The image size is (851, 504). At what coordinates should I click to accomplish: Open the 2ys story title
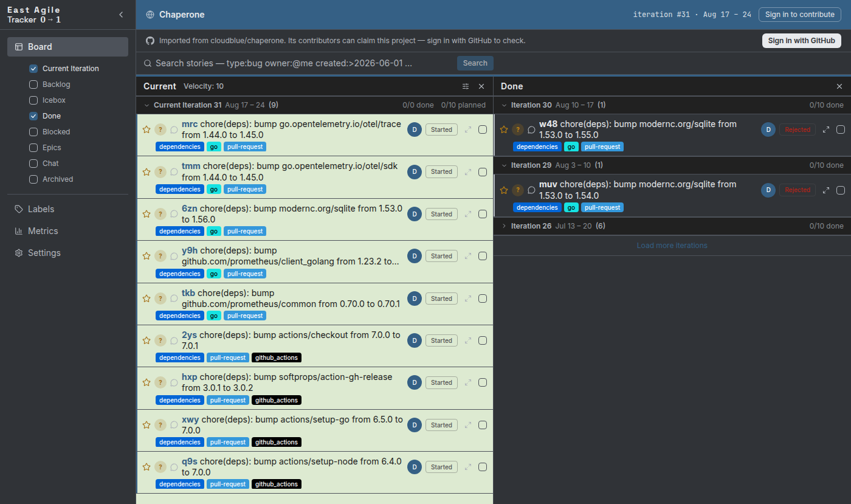[291, 340]
